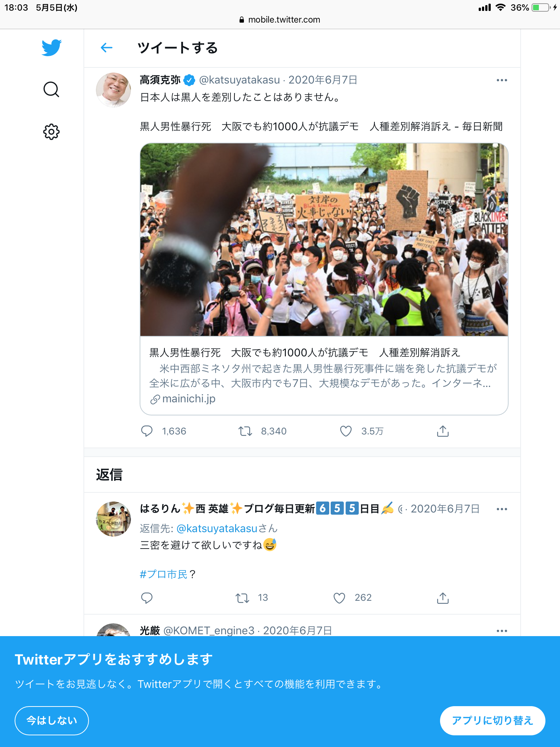Open search via the magnifier icon
560x747 pixels.
pyautogui.click(x=51, y=89)
